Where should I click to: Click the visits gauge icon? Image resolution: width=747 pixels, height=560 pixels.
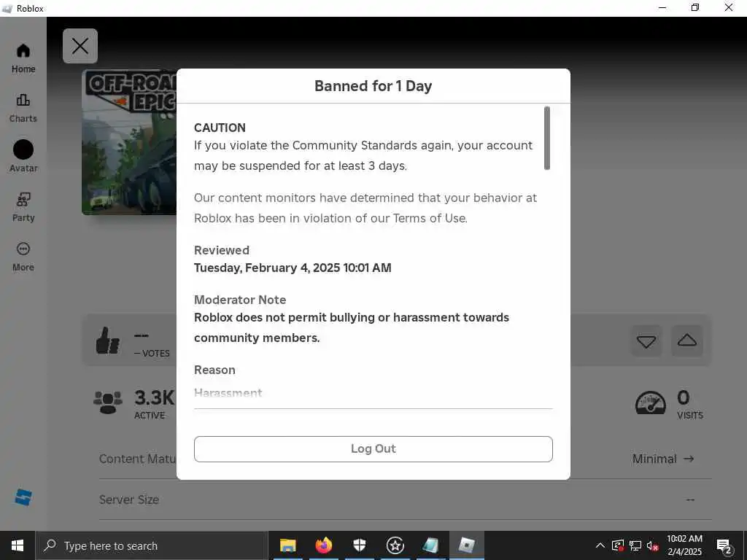[x=651, y=402]
